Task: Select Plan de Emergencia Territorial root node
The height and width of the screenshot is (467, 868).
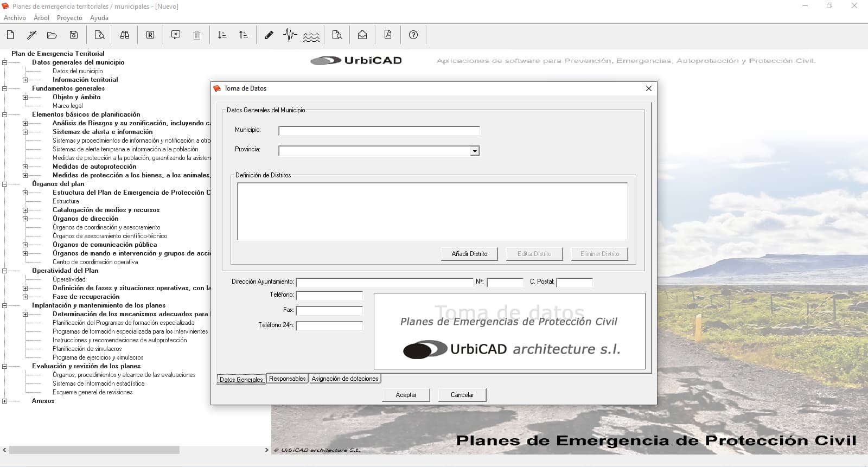Action: 58,54
